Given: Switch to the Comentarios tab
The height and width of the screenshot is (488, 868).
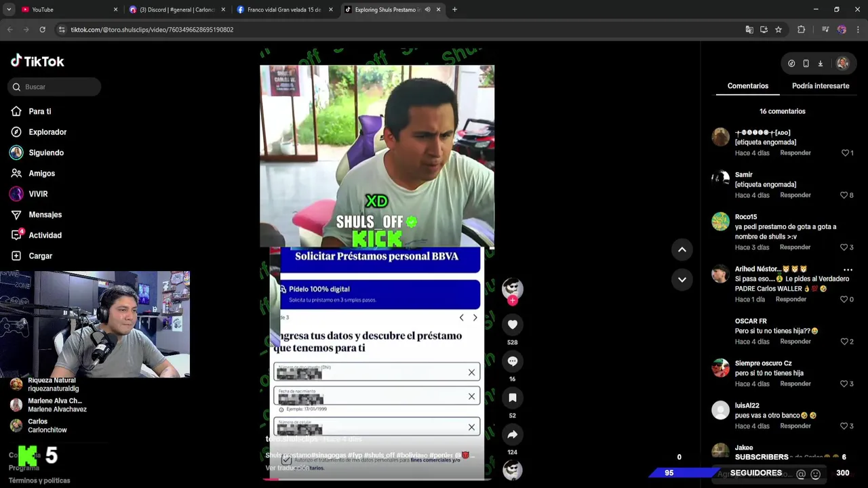Looking at the screenshot, I should click(x=748, y=86).
